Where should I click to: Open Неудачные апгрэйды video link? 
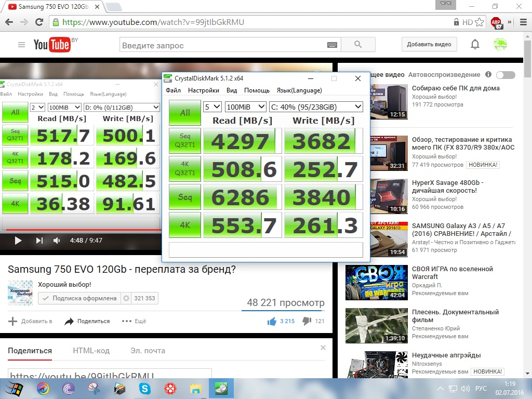point(446,355)
